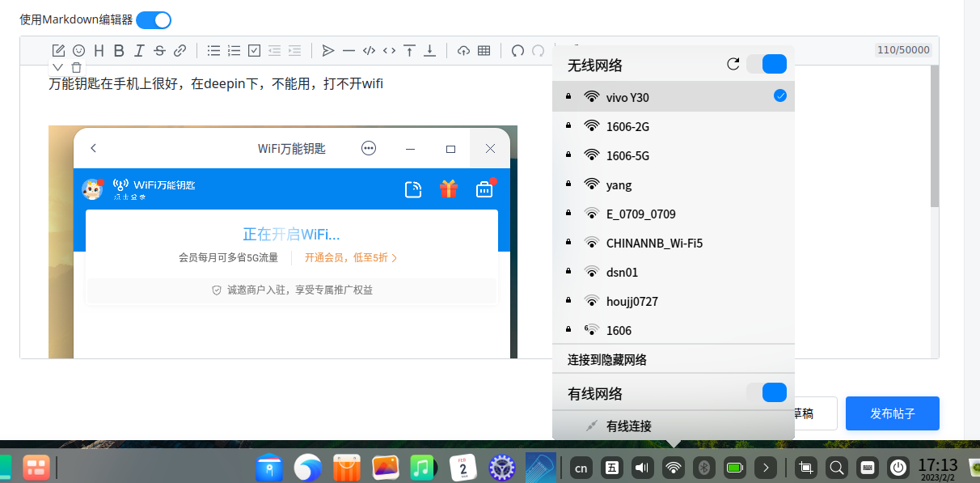Toggle the Markdown editor switch
This screenshot has height=483, width=980.
pos(154,20)
